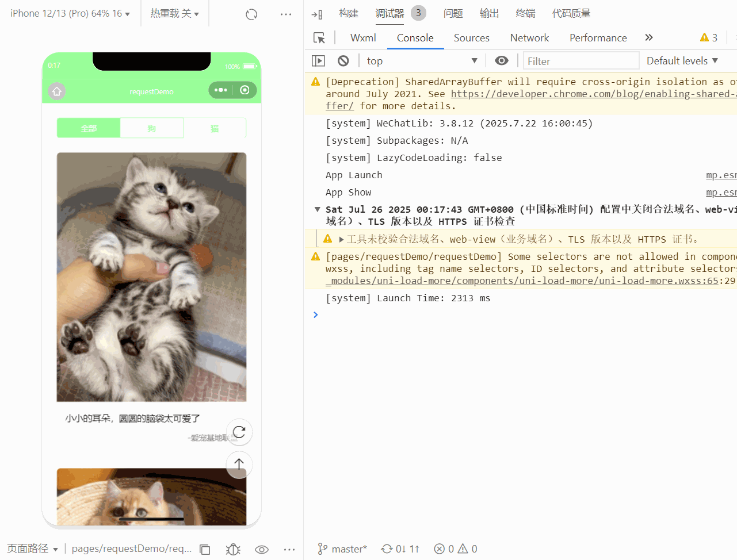Screen dimensions: 737x560
Task: Click the debugger tab badge 3
Action: [418, 13]
